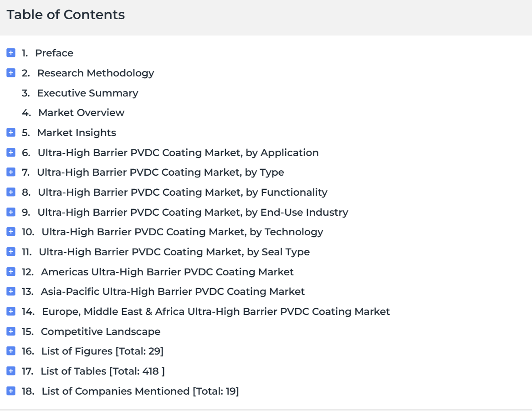Expand Asia-Pacific market section plus icon
Image resolution: width=532 pixels, height=411 pixels.
tap(11, 292)
